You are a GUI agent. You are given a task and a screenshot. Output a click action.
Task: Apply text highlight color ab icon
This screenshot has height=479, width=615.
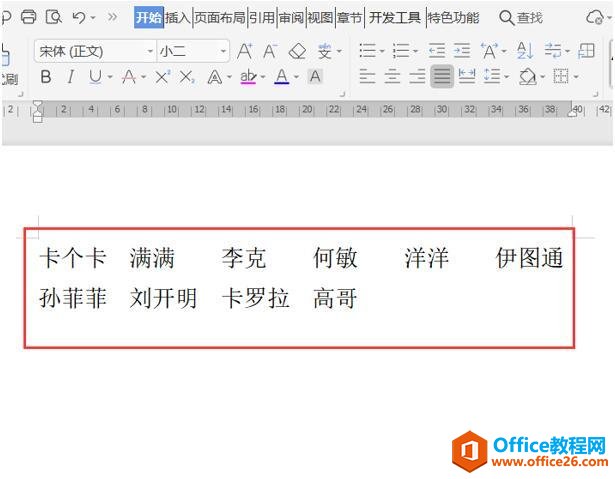pyautogui.click(x=248, y=77)
